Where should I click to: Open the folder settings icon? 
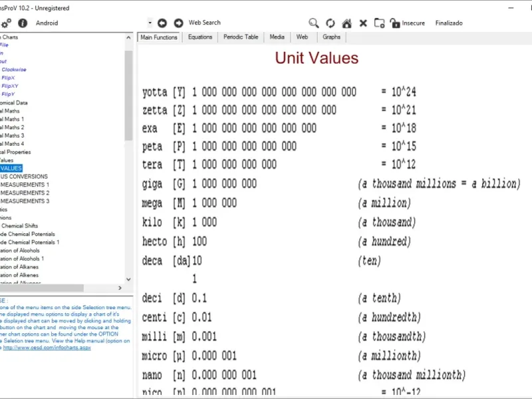tap(379, 23)
